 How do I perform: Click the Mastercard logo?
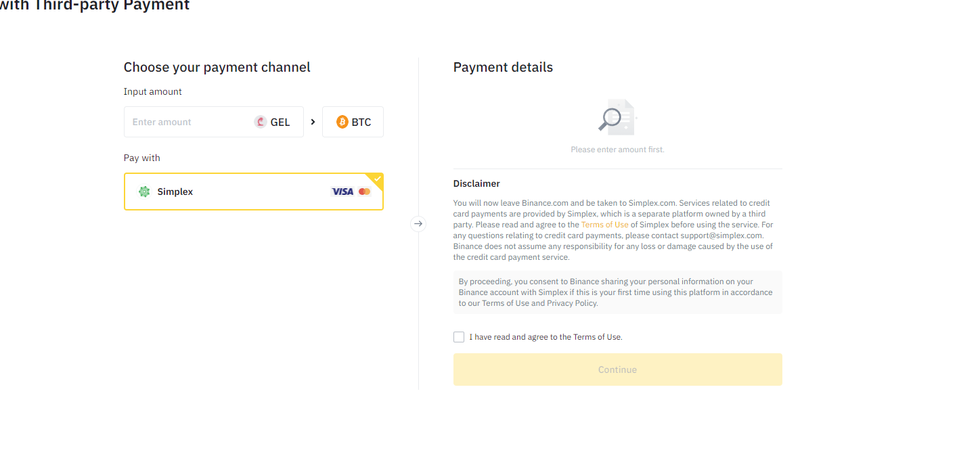point(365,192)
